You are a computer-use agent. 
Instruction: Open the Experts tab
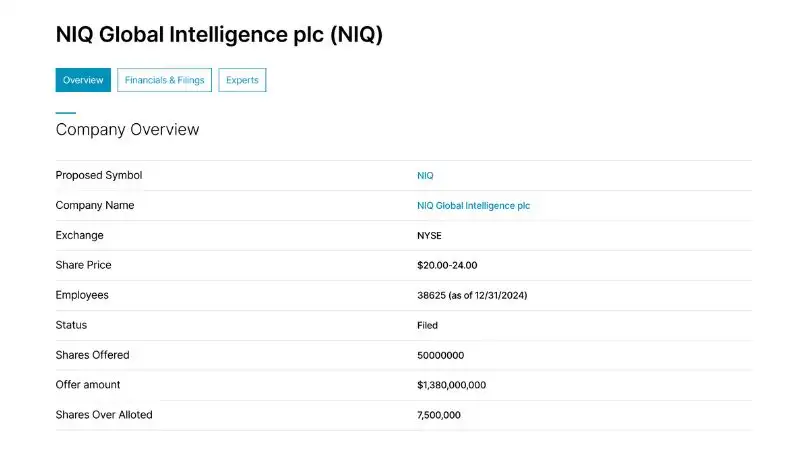coord(242,80)
